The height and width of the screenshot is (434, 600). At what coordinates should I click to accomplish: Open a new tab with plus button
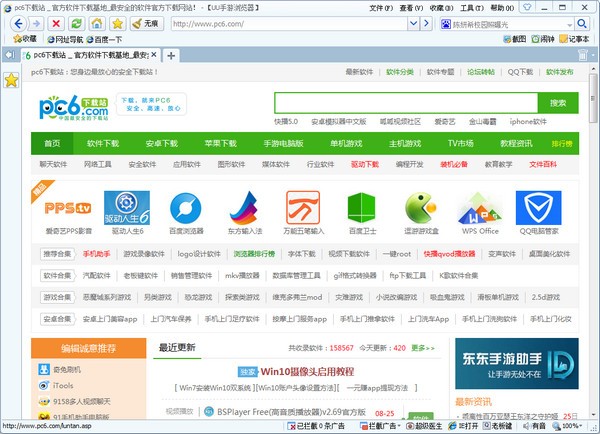(x=171, y=56)
